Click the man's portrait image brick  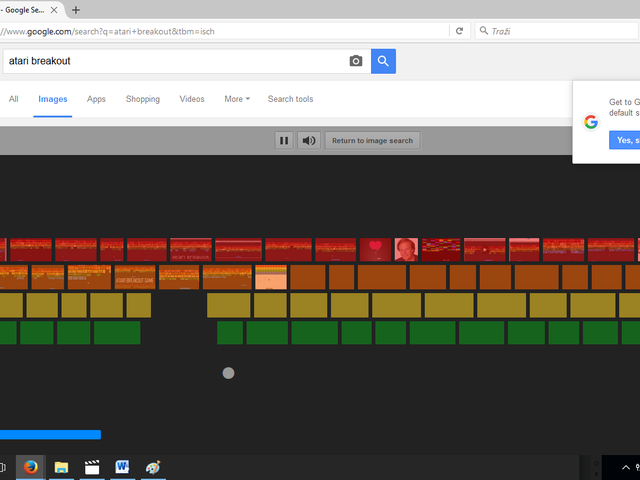tap(407, 249)
